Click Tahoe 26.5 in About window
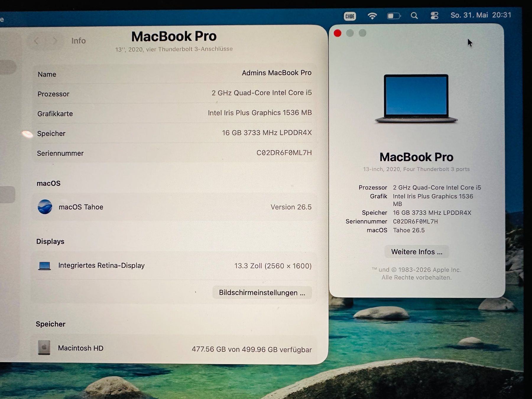The width and height of the screenshot is (532, 399). 409,230
